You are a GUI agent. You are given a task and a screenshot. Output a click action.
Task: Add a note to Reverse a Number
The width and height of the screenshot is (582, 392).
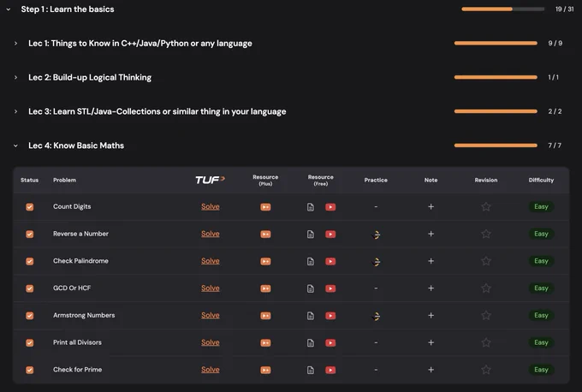(431, 234)
